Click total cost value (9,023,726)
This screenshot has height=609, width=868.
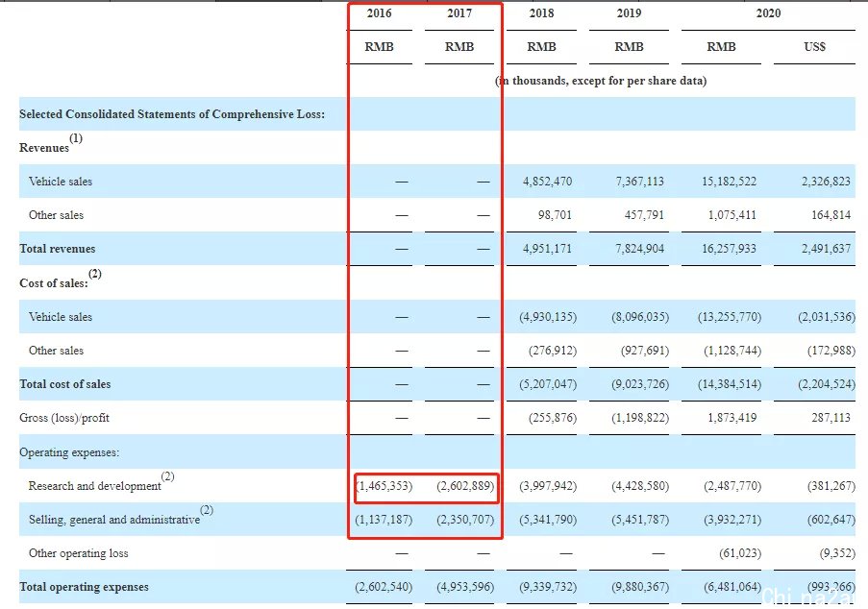[640, 384]
